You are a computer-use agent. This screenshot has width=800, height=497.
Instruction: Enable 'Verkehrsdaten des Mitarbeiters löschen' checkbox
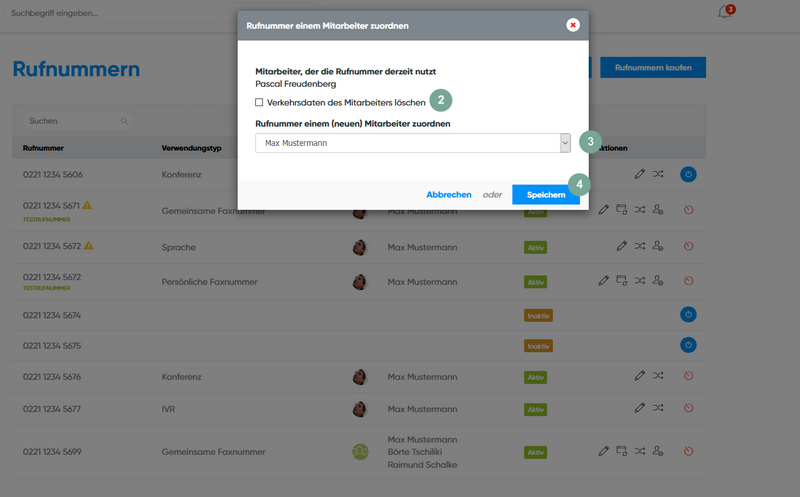point(259,103)
